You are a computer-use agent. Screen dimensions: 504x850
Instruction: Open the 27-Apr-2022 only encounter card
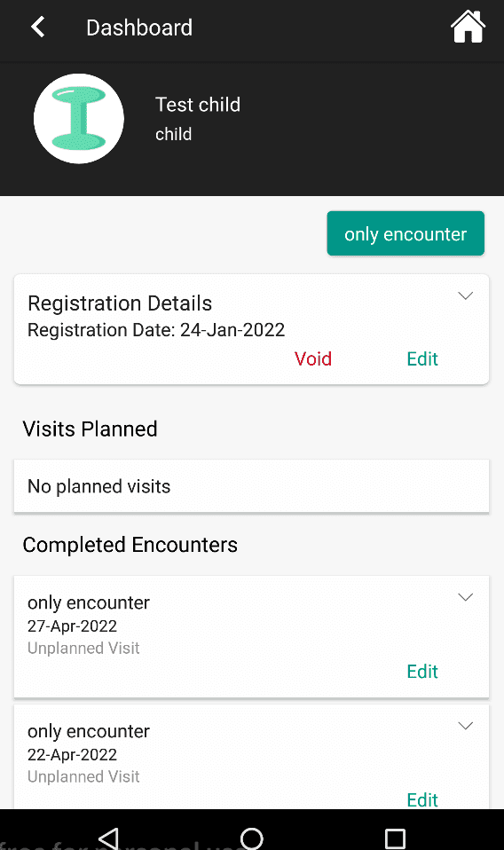click(x=251, y=637)
